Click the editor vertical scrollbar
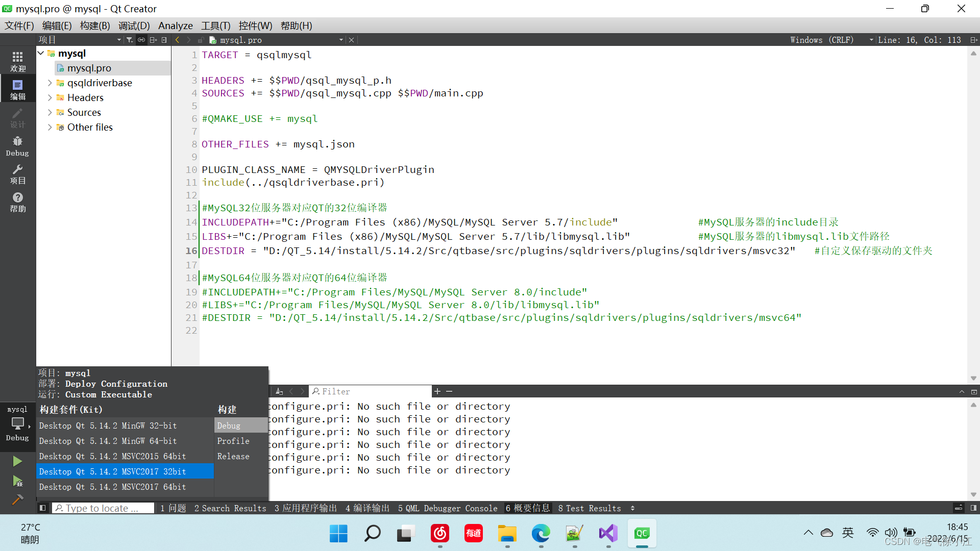 click(973, 214)
